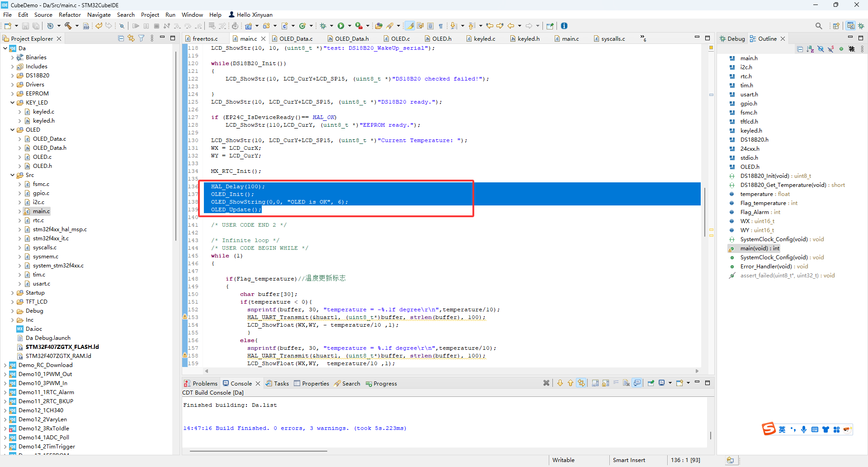
Task: Open the Project menu
Action: coord(150,14)
